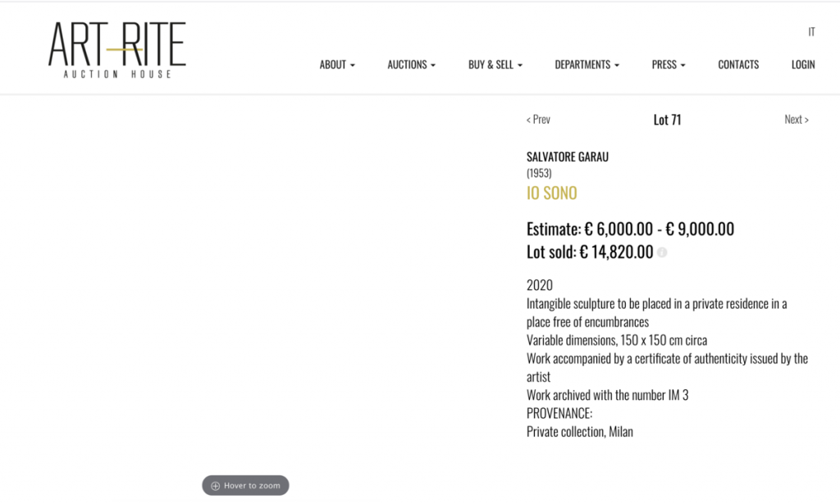Expand the PRESS menu
840x504 pixels.
pos(668,65)
